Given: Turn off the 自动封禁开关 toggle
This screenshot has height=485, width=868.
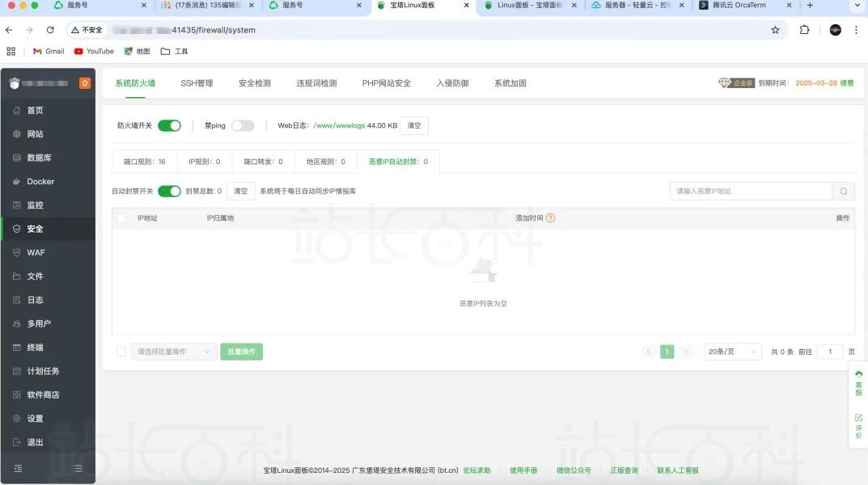Looking at the screenshot, I should [x=169, y=192].
